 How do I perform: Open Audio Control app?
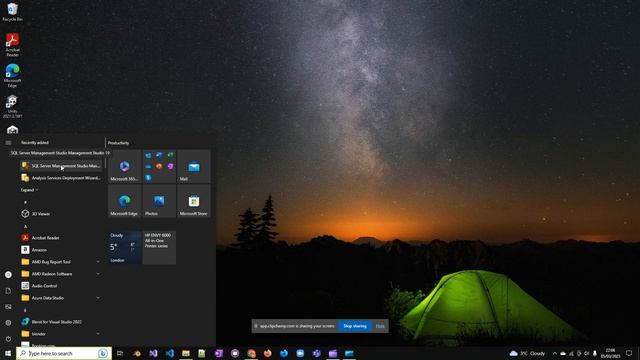click(x=60, y=286)
